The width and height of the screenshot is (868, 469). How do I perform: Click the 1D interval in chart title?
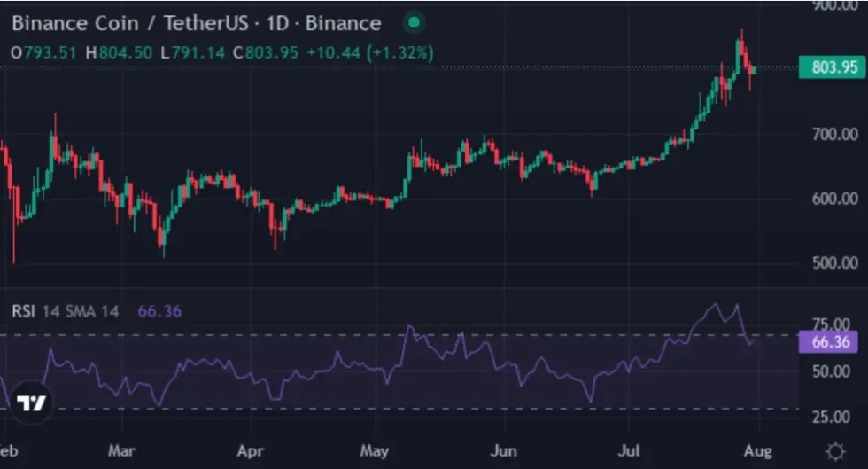(x=277, y=23)
